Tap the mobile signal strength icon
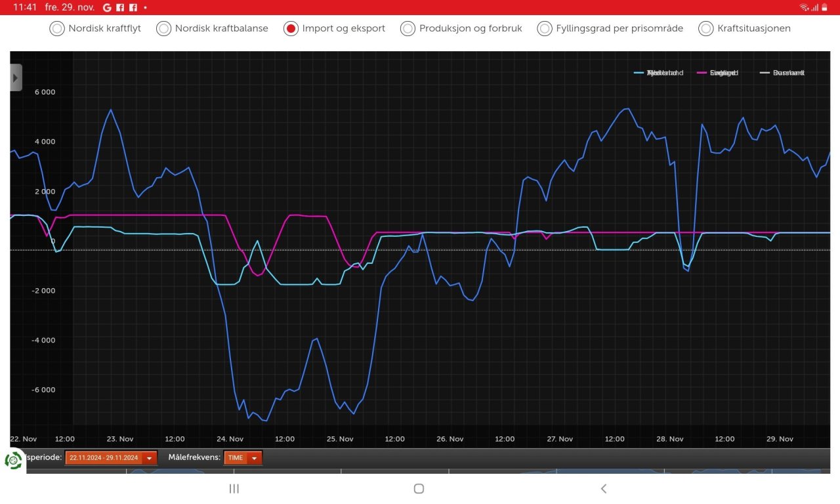 point(814,7)
